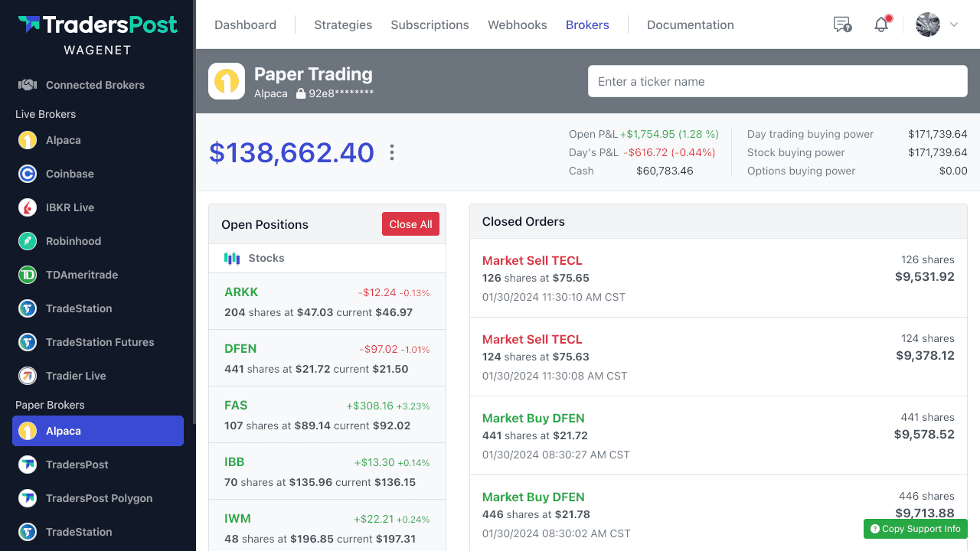Click the Open P&L +$1,754.95 value
Image resolution: width=980 pixels, height=551 pixels.
click(x=670, y=134)
